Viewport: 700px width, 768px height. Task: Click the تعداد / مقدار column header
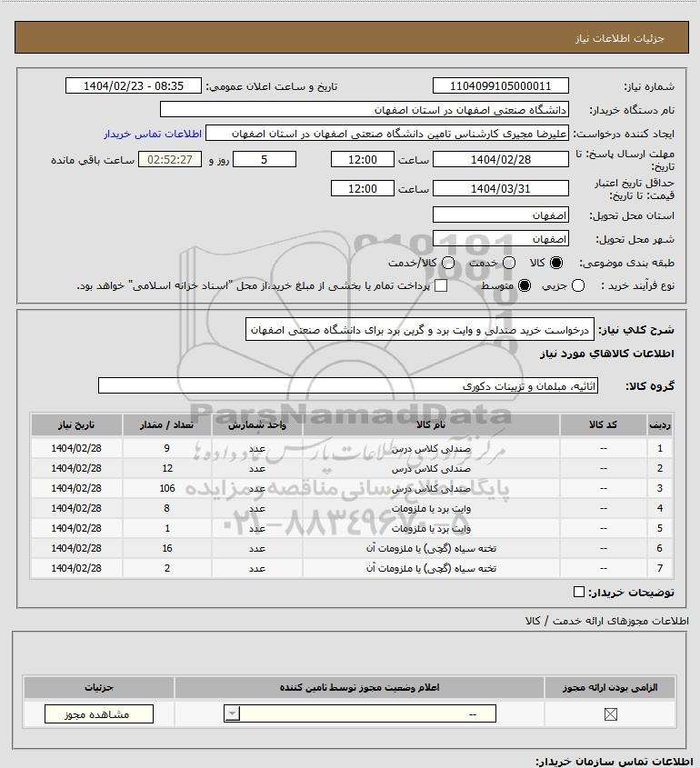[166, 424]
